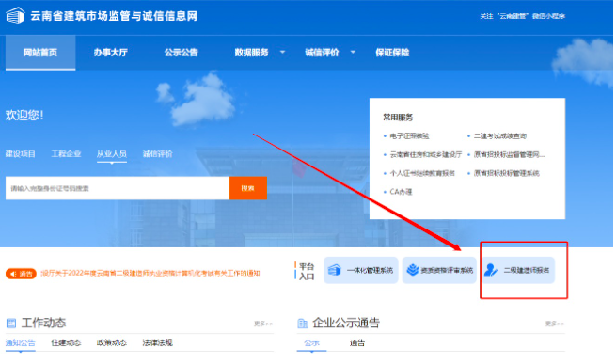Open the 电子证照核验 service link

click(409, 136)
